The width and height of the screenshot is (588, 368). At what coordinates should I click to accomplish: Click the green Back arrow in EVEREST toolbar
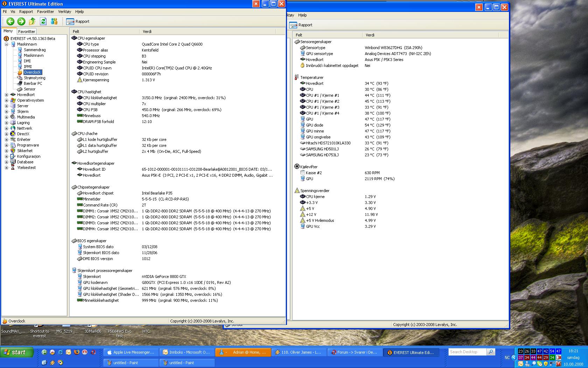click(10, 21)
